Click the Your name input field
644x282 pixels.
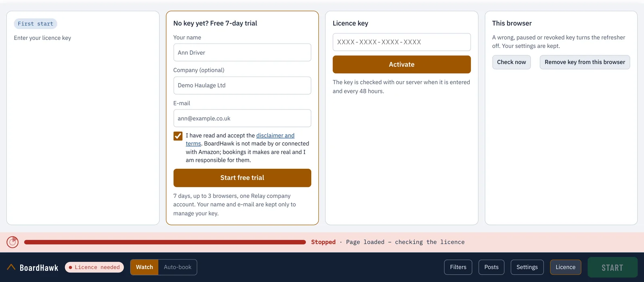[242, 52]
